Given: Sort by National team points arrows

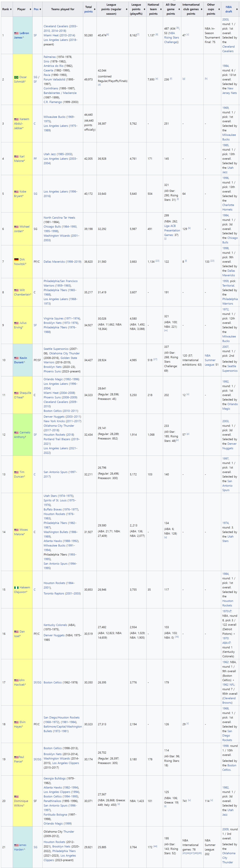Looking at the screenshot, I should pyautogui.click(x=161, y=9).
